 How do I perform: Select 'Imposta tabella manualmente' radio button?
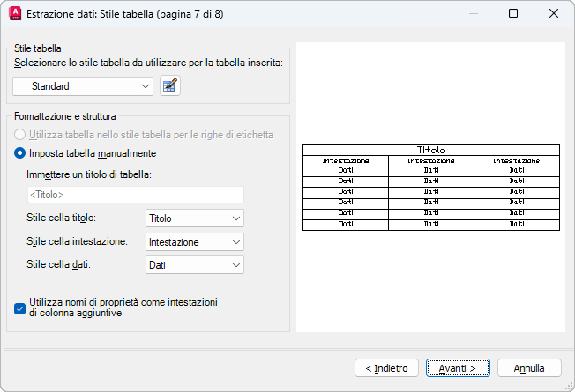[x=21, y=153]
